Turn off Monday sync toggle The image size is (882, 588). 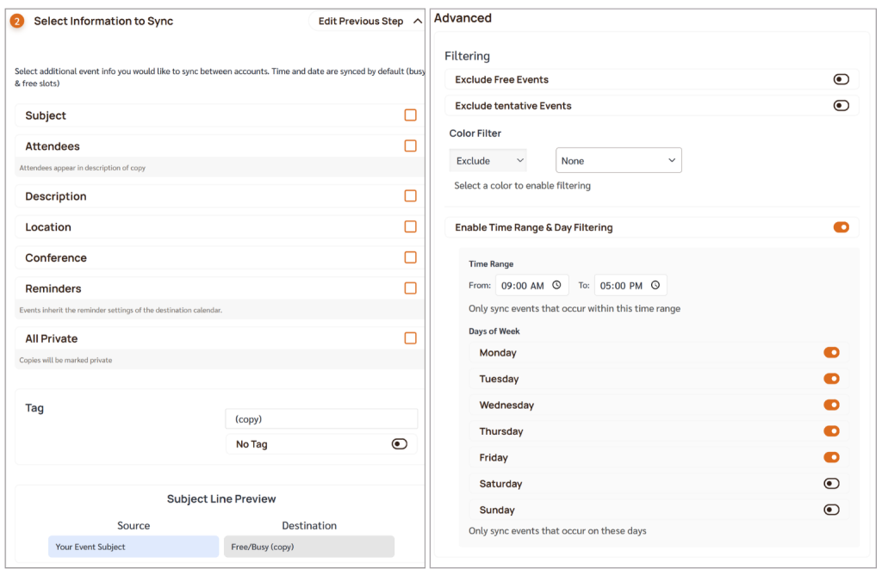831,352
